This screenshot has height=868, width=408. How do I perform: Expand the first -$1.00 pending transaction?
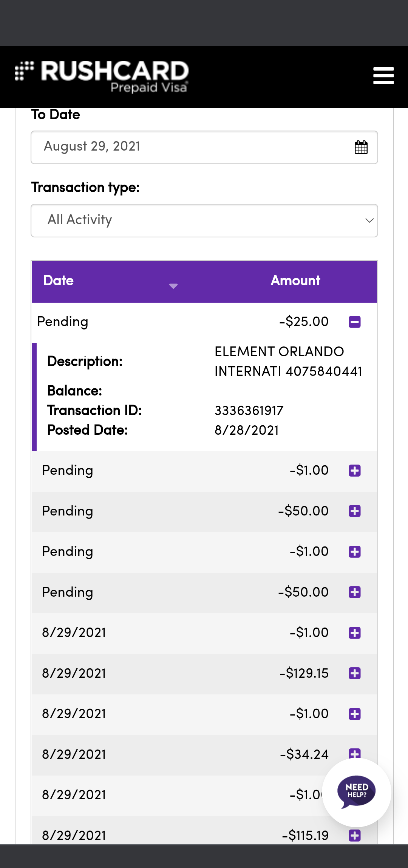[354, 471]
